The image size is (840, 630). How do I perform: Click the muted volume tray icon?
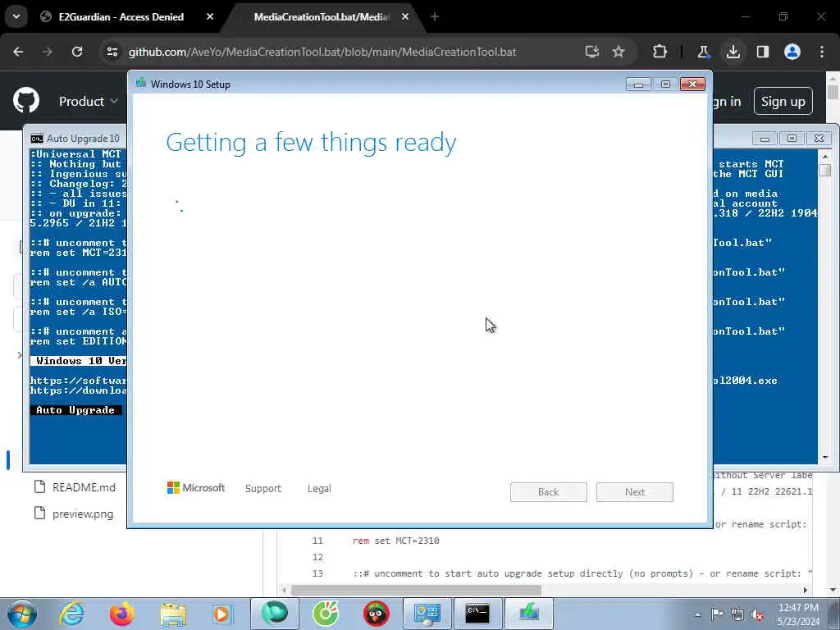[757, 614]
